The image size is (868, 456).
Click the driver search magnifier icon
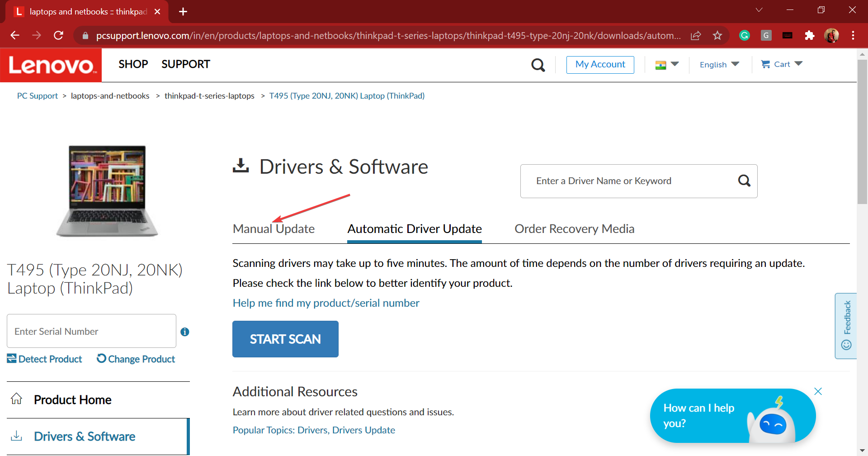(x=744, y=181)
